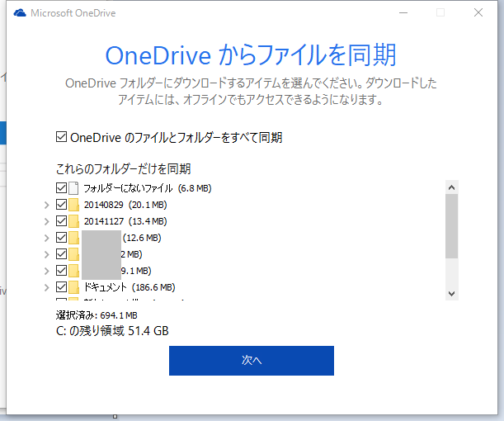Uncheck the ドキュメント (186.6 MB) checkbox
The width and height of the screenshot is (504, 421).
click(x=61, y=287)
